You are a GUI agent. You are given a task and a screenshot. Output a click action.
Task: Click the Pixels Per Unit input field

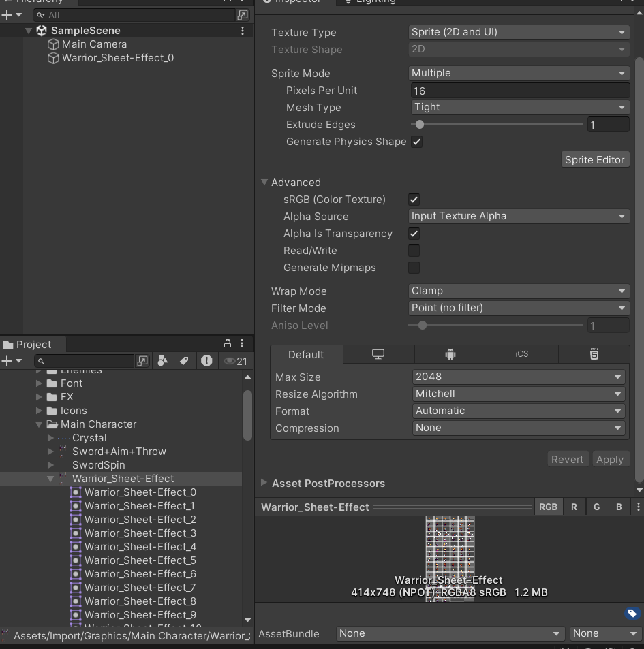pos(521,91)
